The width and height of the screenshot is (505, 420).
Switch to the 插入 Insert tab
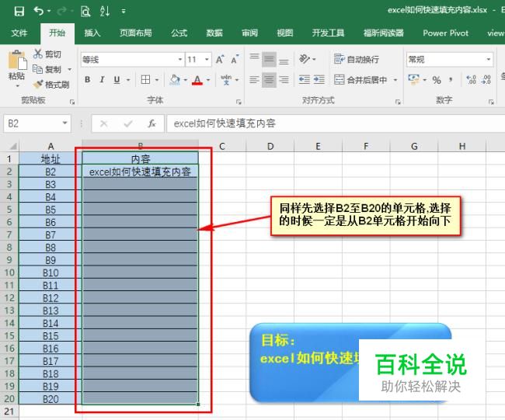click(x=92, y=33)
